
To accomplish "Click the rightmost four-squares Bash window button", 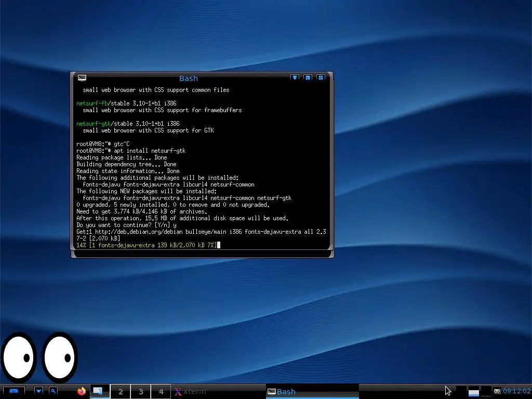I will [x=321, y=78].
